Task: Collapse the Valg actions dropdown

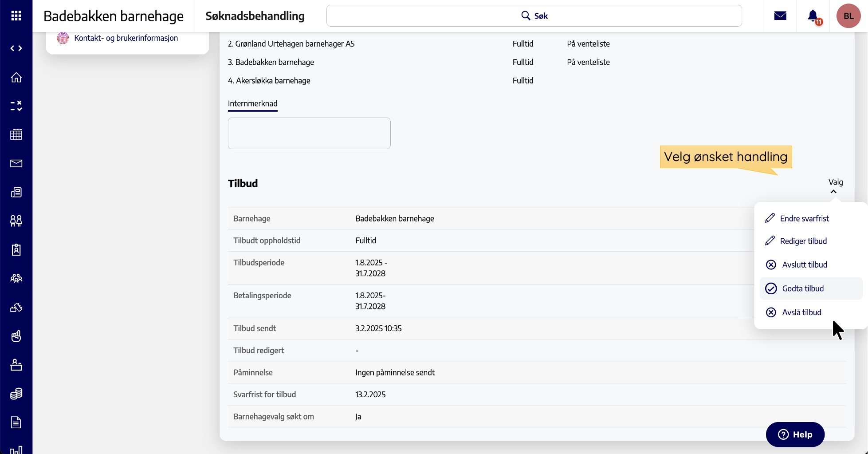Action: (x=835, y=186)
